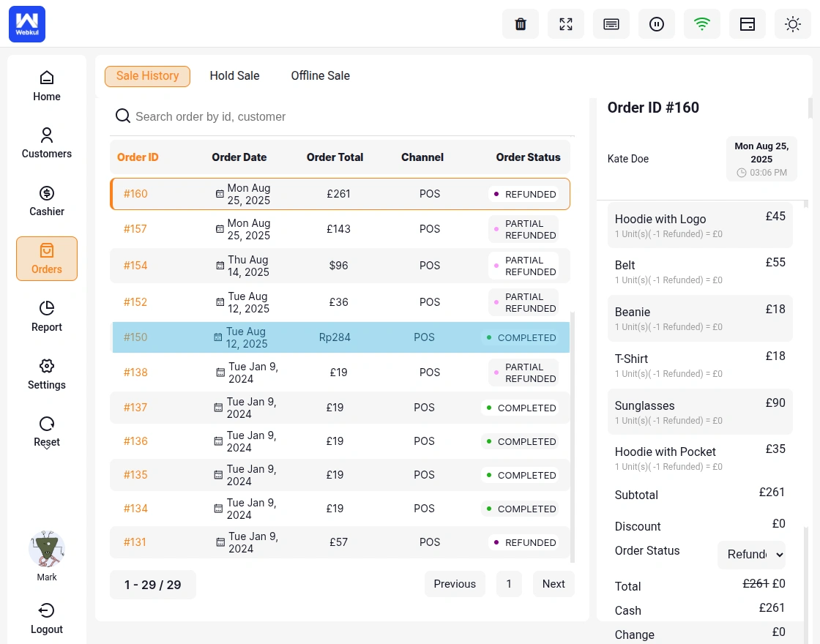
Task: Open the keyboard shortcuts icon
Action: (x=611, y=24)
